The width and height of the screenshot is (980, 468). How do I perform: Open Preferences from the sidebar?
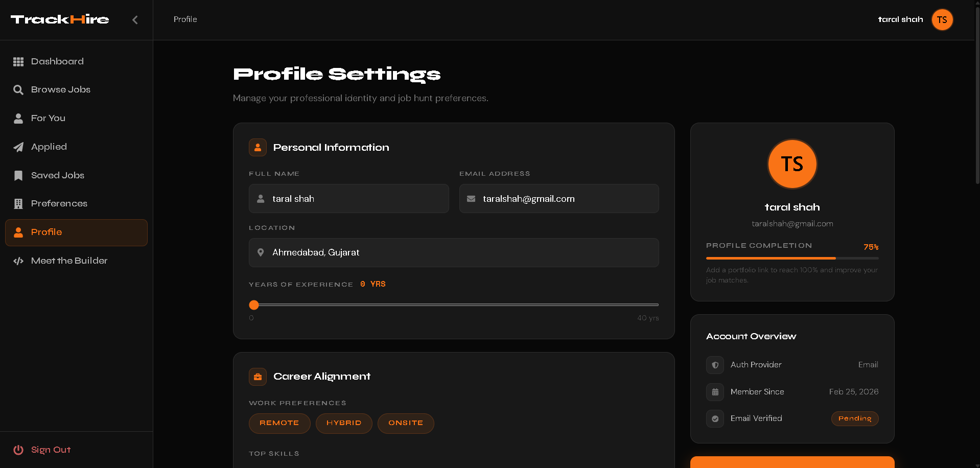pos(76,204)
